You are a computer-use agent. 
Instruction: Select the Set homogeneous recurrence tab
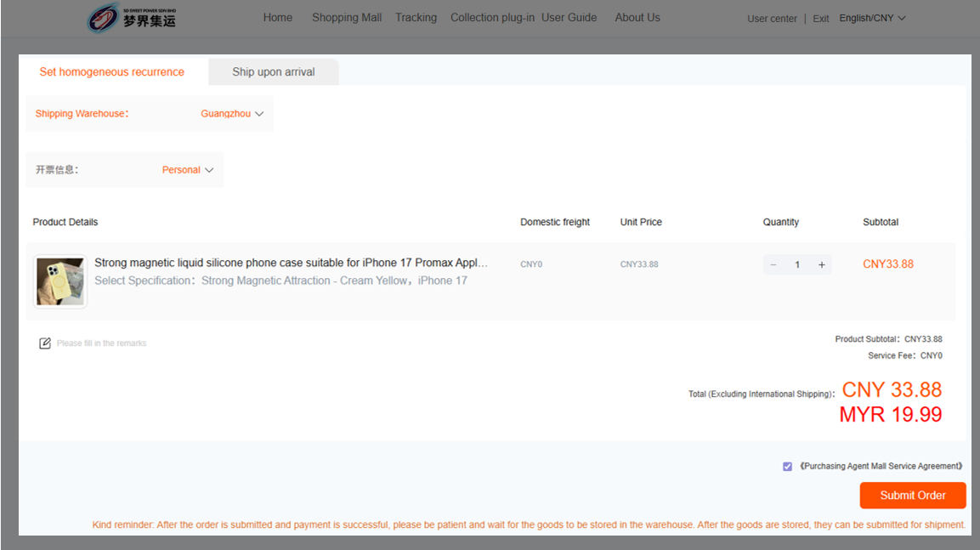click(x=112, y=72)
